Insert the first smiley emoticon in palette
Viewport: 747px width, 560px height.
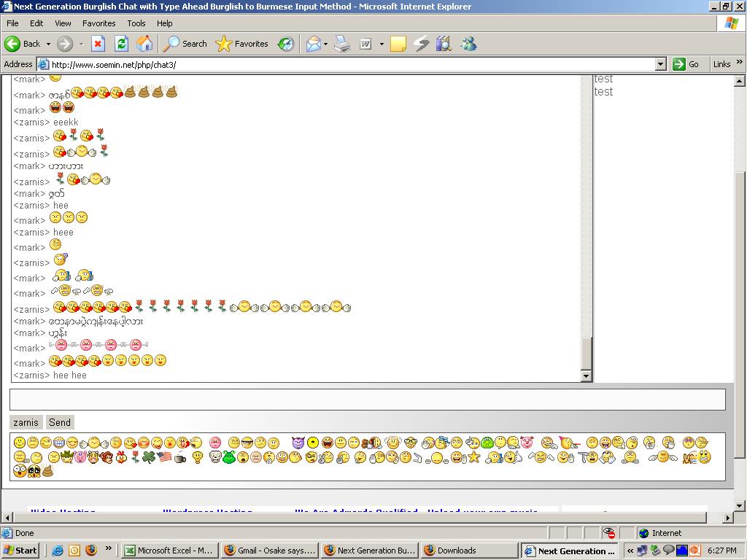click(x=20, y=443)
